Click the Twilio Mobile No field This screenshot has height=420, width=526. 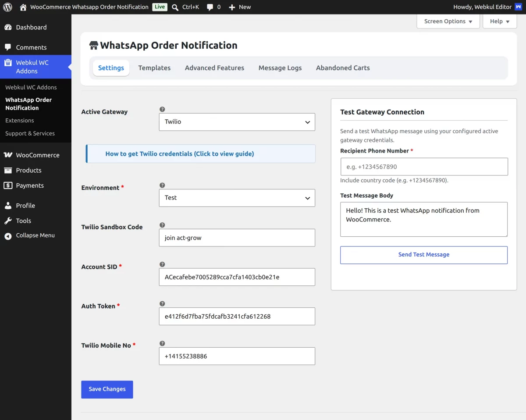[x=237, y=356]
